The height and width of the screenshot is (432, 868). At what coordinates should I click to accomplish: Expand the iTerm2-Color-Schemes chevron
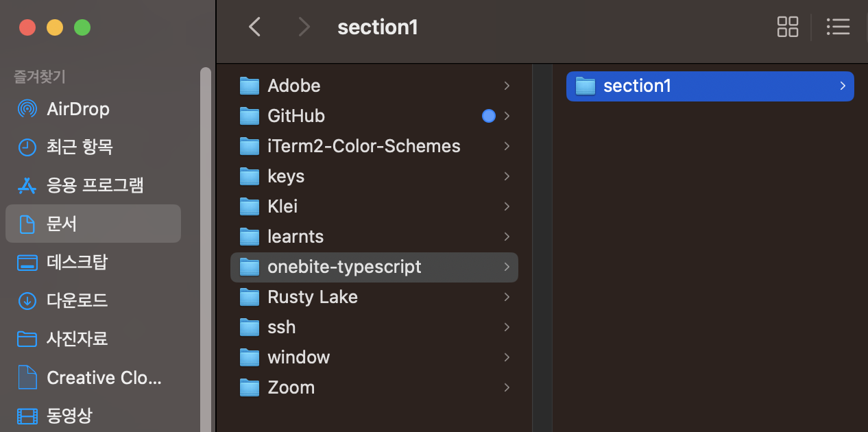(507, 146)
